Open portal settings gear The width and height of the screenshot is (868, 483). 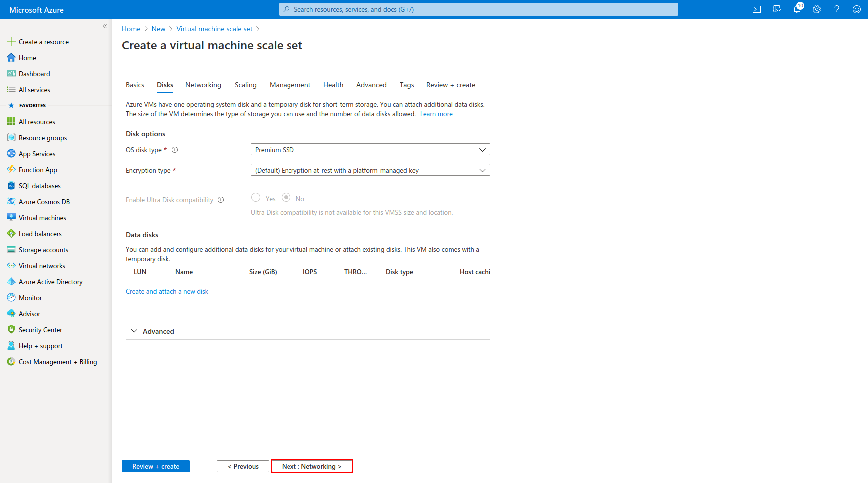click(x=817, y=9)
